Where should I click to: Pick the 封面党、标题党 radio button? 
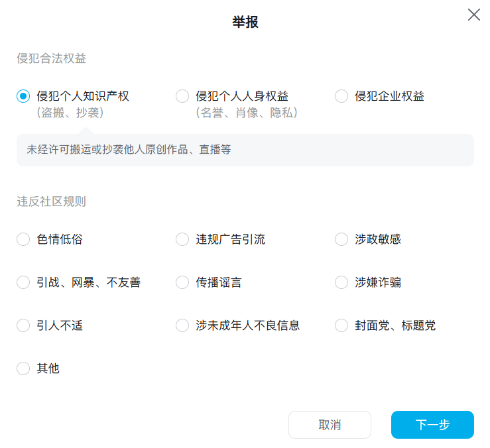coord(341,325)
